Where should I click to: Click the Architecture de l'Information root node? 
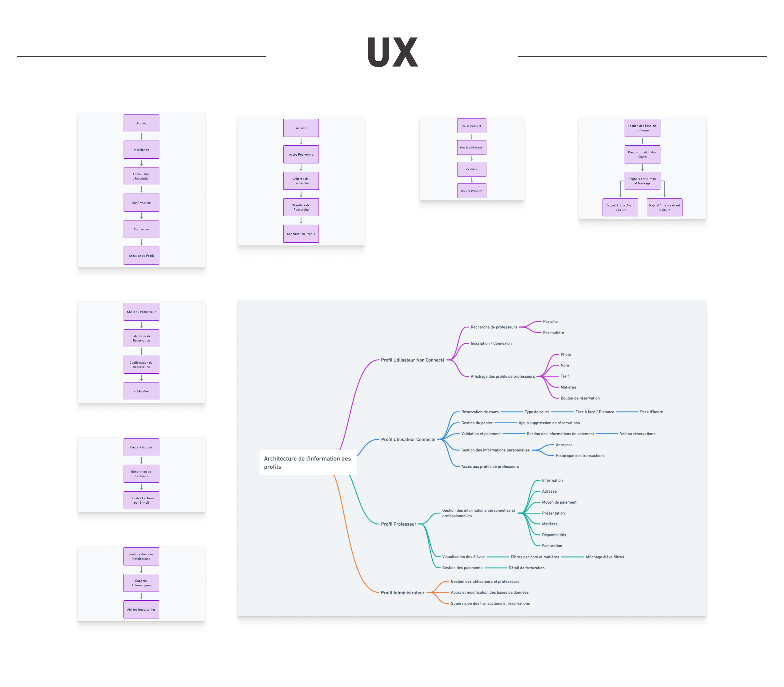[308, 462]
